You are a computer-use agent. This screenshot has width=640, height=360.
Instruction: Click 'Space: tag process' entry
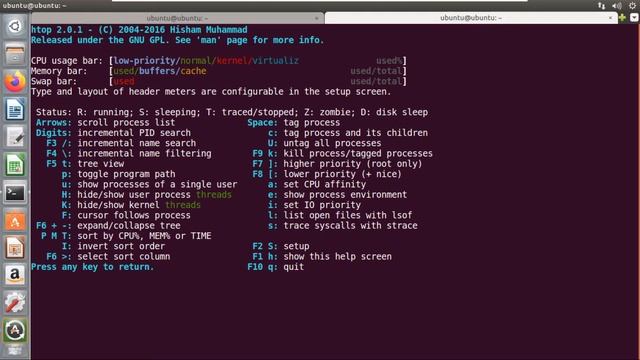[293, 122]
